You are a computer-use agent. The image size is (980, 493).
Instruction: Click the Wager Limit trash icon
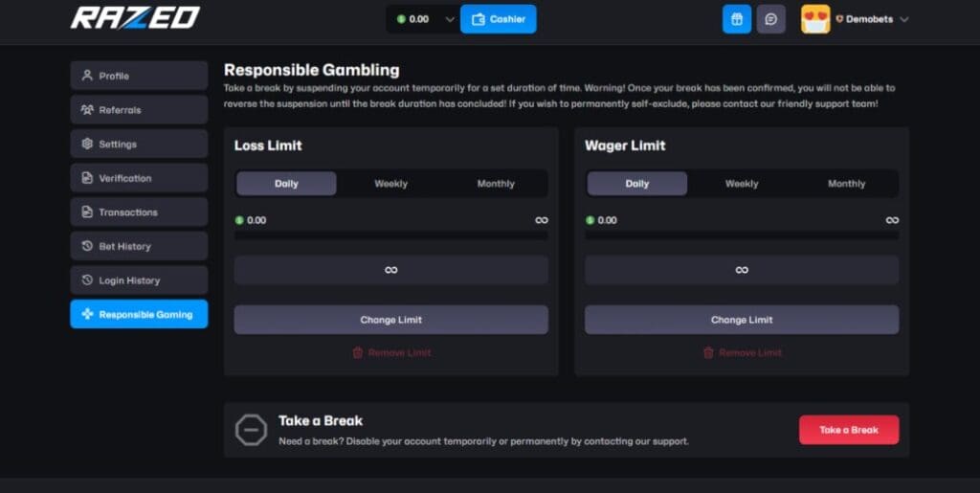(x=708, y=353)
